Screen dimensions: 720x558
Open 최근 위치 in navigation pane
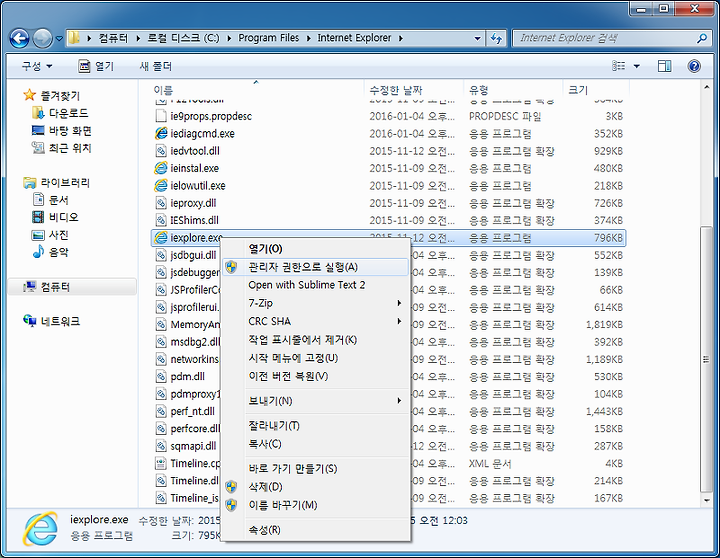click(x=62, y=148)
